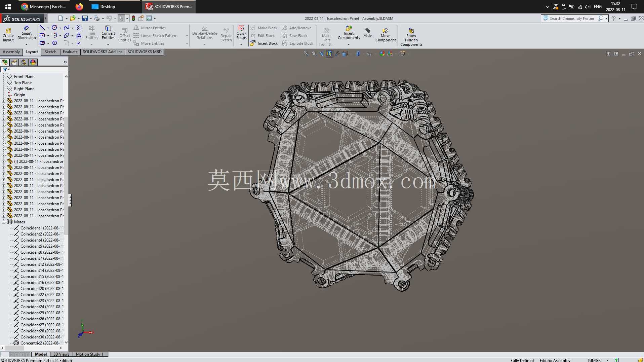Click Move Component tool
Viewport: 644px width, 362px height.
pos(386,35)
